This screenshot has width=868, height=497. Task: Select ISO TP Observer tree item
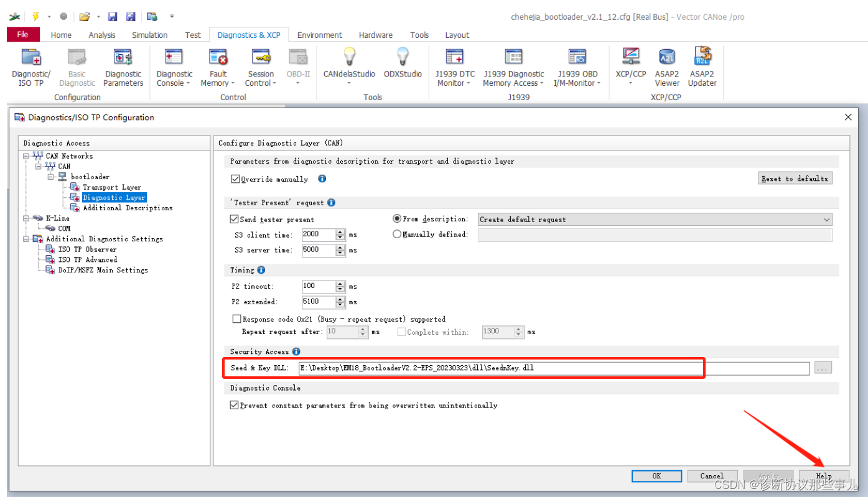88,249
